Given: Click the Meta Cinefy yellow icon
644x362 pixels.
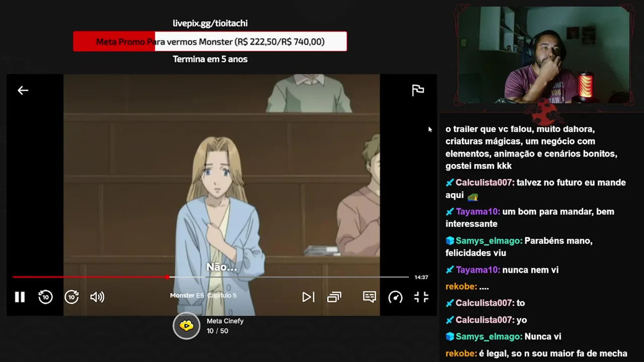Looking at the screenshot, I should pyautogui.click(x=187, y=326).
